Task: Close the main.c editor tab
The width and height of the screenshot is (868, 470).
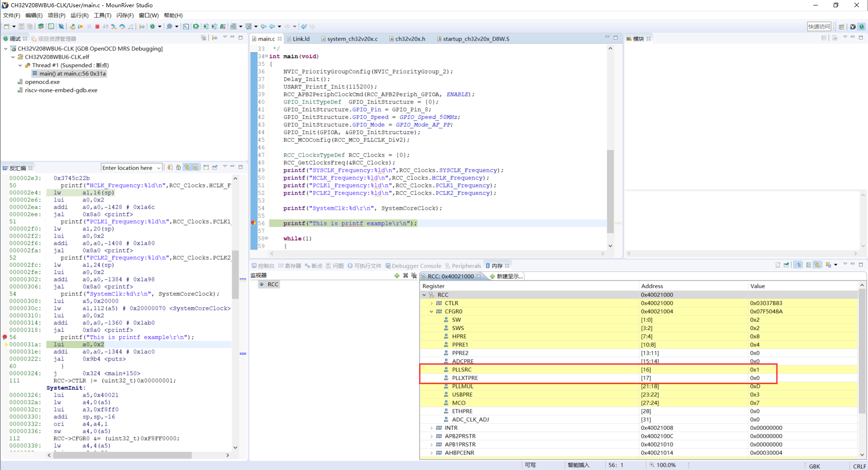Action: tap(280, 39)
